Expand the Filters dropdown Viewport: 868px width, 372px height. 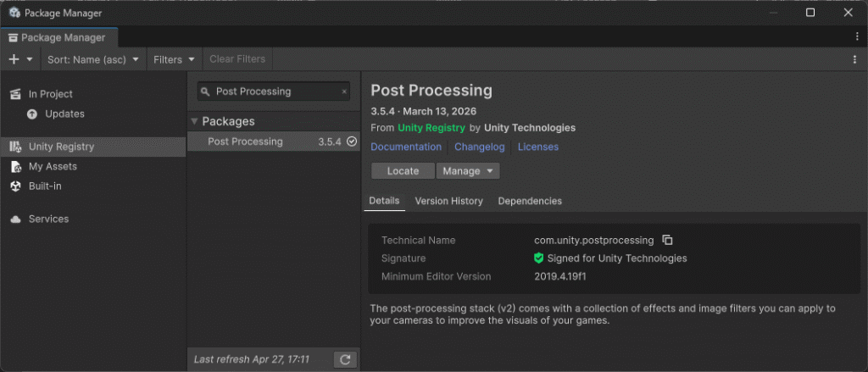click(174, 59)
